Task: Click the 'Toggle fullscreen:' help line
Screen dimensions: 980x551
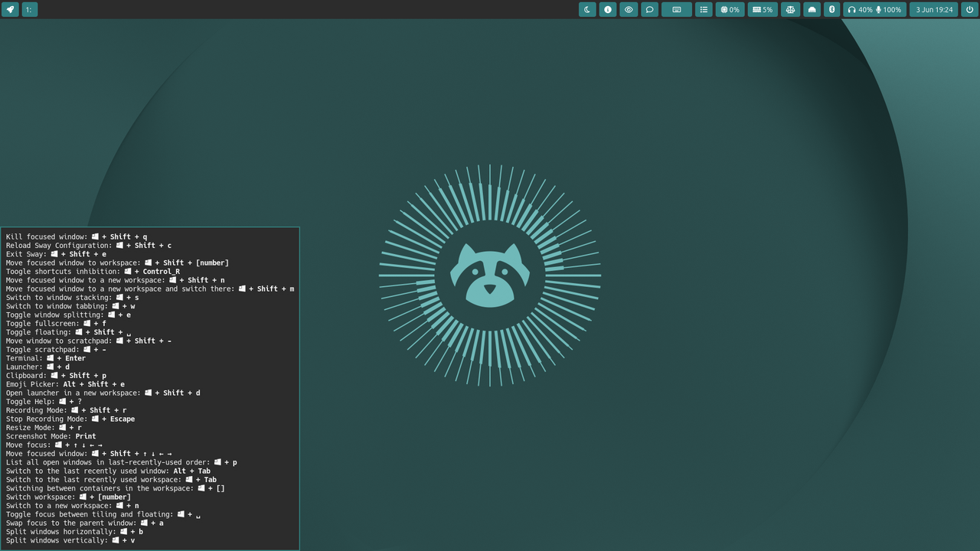Action: [56, 324]
